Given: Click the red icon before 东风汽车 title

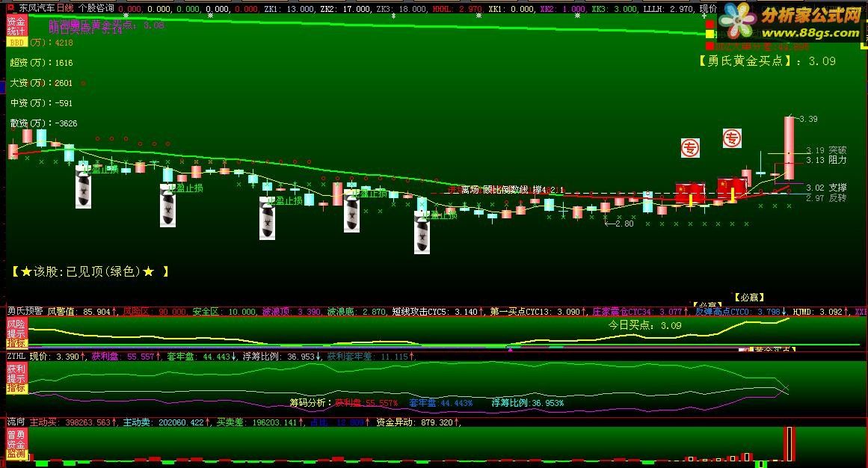Looking at the screenshot, I should click(x=10, y=7).
